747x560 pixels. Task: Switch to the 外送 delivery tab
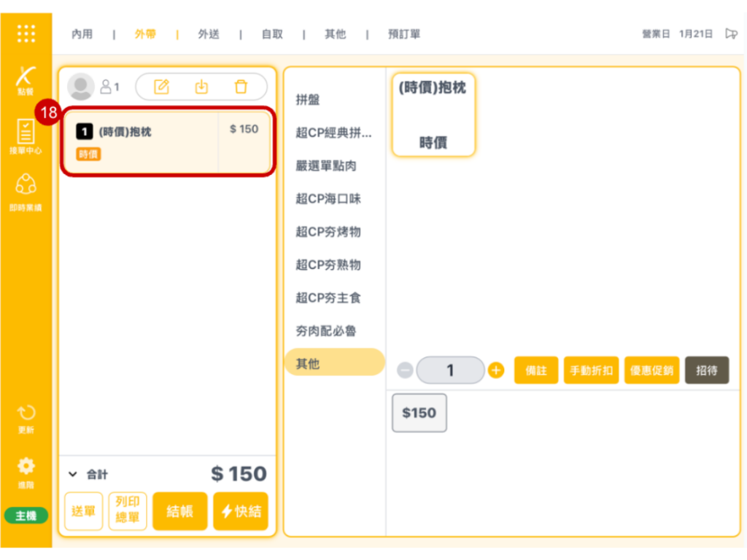(x=209, y=34)
